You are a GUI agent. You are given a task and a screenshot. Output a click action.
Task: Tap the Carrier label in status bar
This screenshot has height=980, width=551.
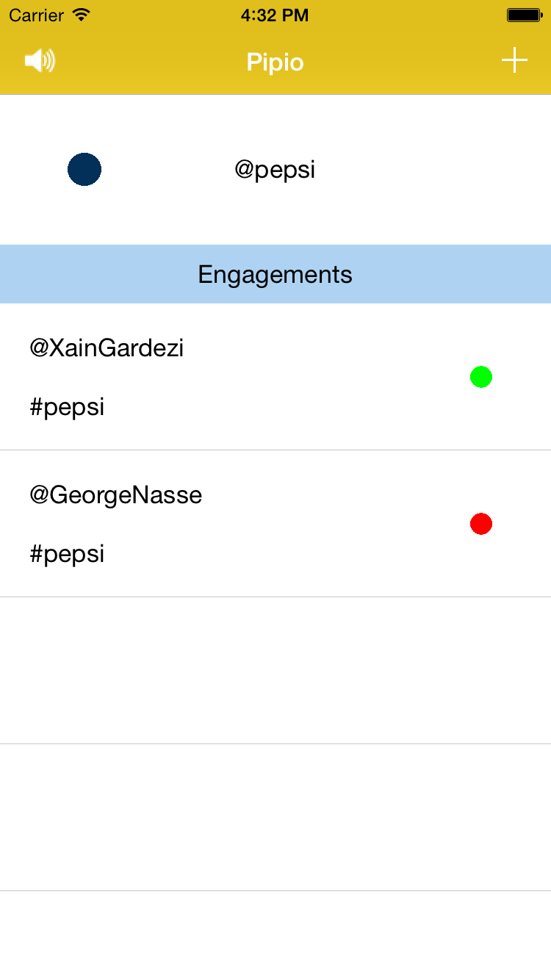click(x=37, y=15)
